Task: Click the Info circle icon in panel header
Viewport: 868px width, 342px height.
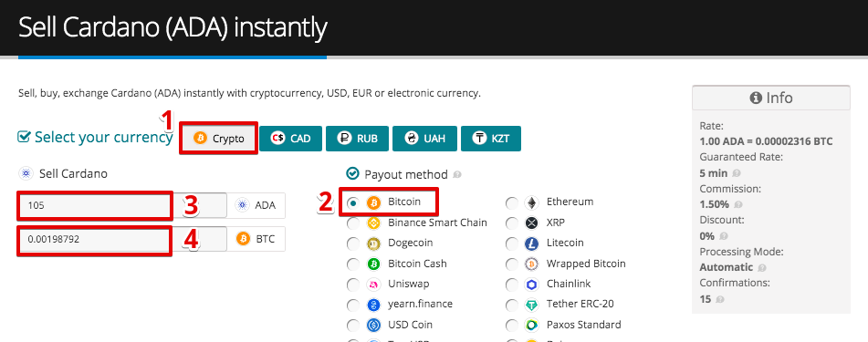Action: point(756,98)
